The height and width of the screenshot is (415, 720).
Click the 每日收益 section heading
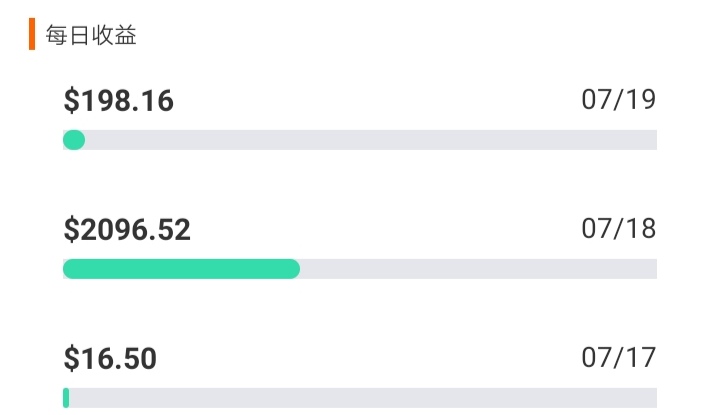point(91,35)
